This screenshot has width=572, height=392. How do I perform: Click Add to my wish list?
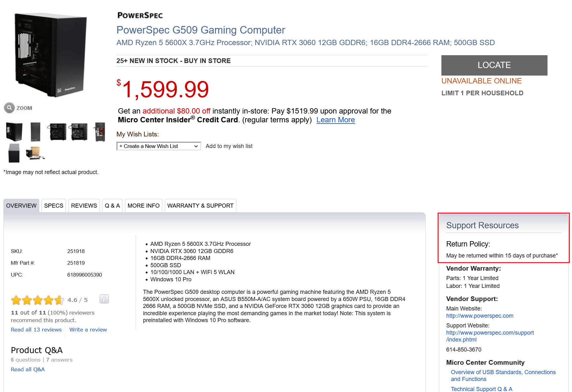(x=229, y=146)
